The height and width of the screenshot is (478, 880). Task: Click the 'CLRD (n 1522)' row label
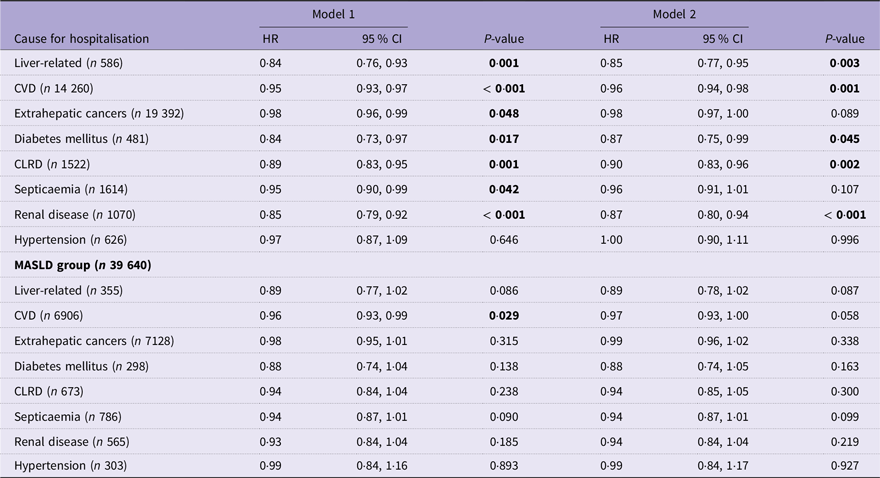pyautogui.click(x=52, y=164)
